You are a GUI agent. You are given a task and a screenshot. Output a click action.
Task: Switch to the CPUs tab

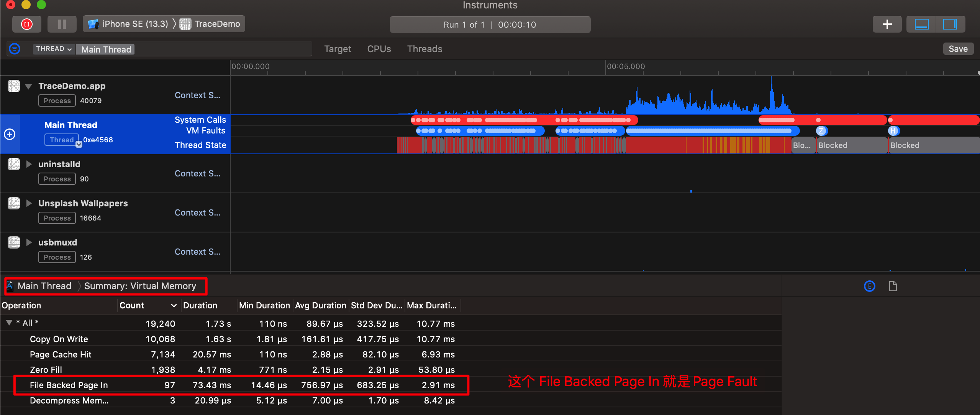pos(379,49)
